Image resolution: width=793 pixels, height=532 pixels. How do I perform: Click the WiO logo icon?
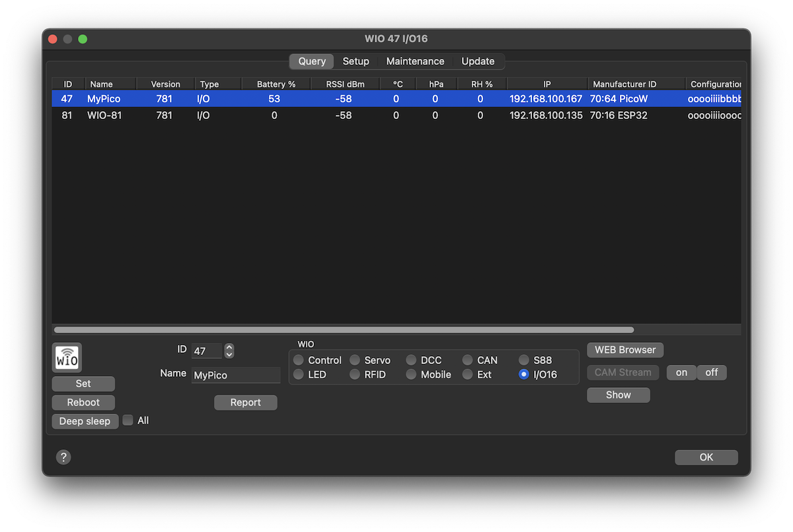(67, 358)
